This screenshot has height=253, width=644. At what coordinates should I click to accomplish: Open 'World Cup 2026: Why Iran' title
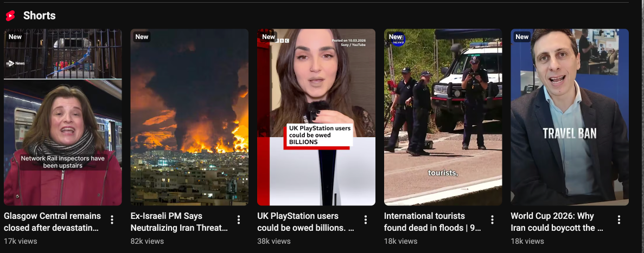pos(557,222)
